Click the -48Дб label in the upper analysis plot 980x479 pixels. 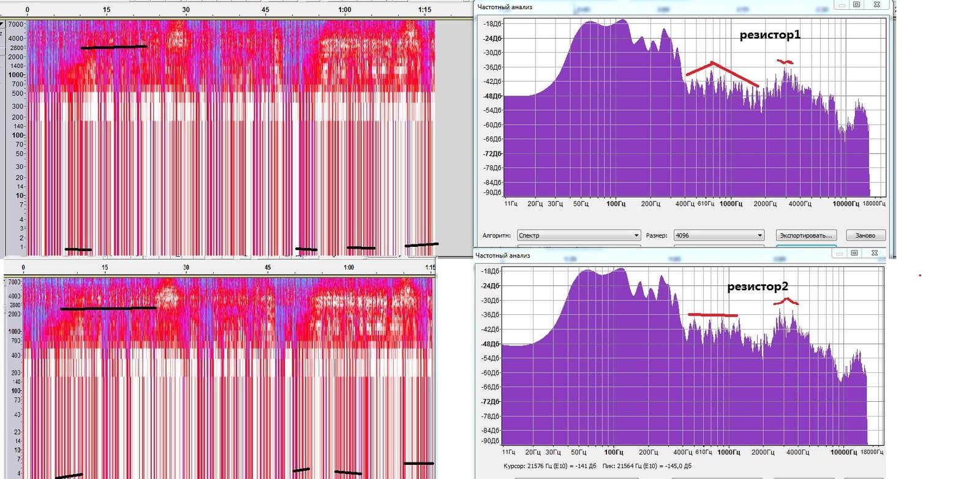pyautogui.click(x=492, y=96)
